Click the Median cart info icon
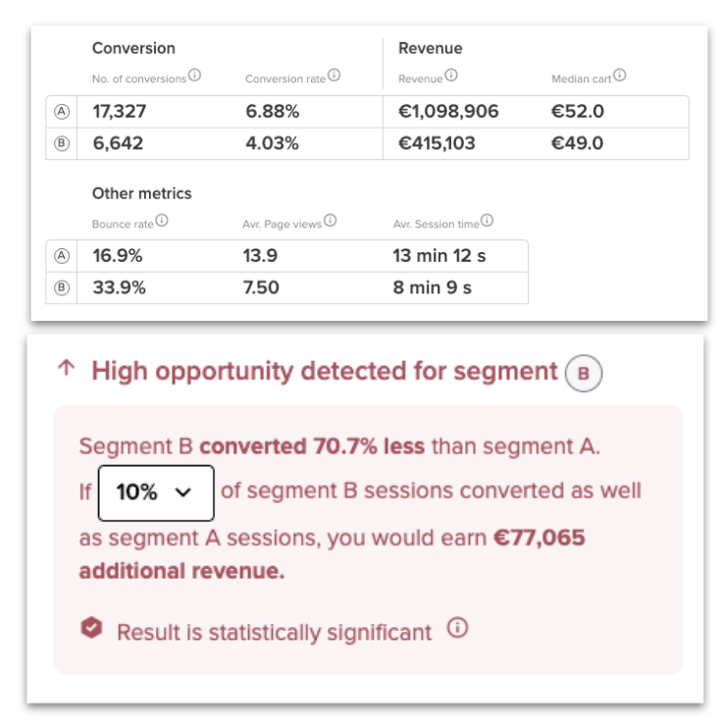This screenshot has height=728, width=724. [620, 75]
